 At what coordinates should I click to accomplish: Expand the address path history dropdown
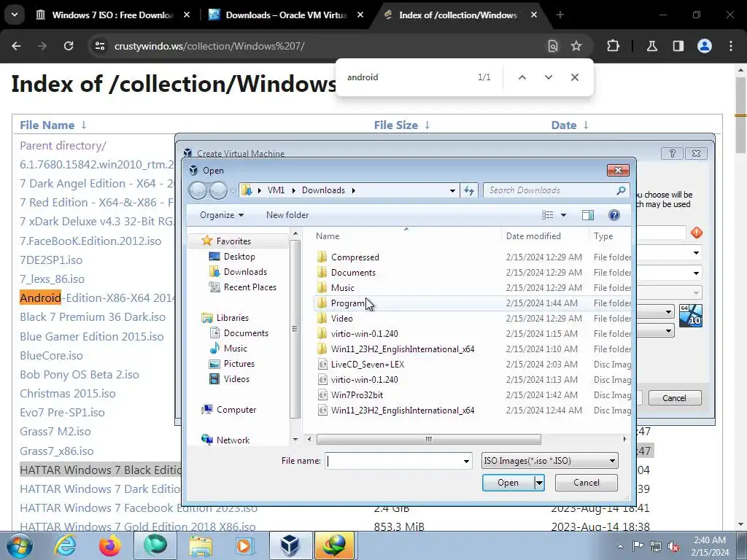pyautogui.click(x=452, y=190)
